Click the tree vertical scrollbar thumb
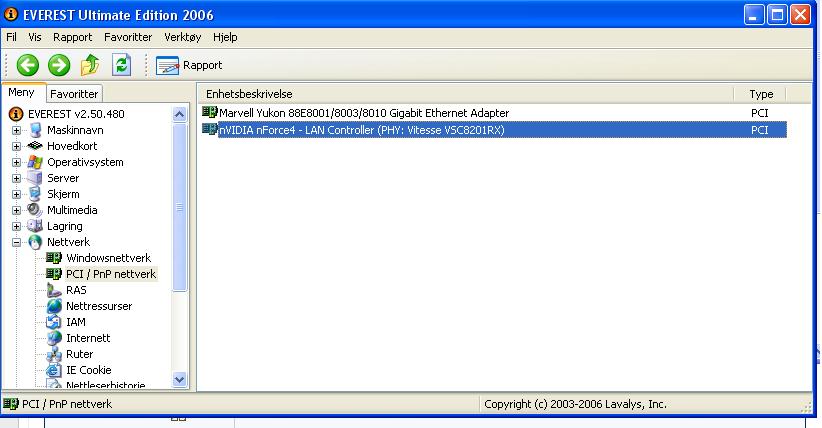822x428 pixels. (x=179, y=207)
